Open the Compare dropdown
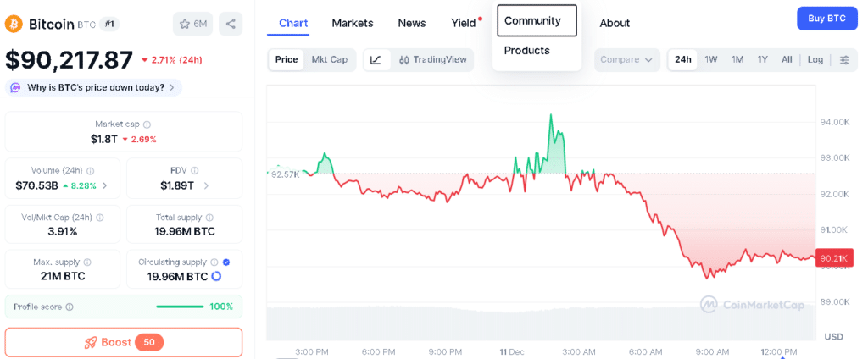The width and height of the screenshot is (868, 359). tap(627, 60)
